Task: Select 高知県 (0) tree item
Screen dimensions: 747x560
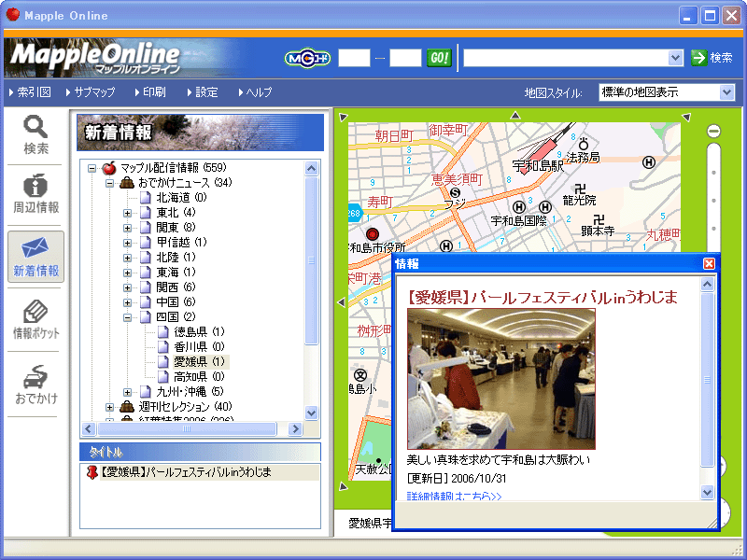Action: [199, 377]
